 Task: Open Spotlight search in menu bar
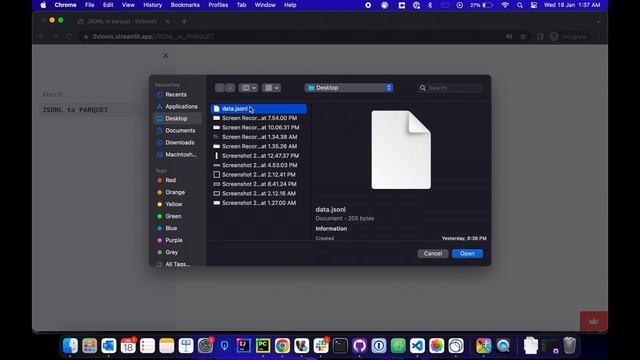point(520,5)
